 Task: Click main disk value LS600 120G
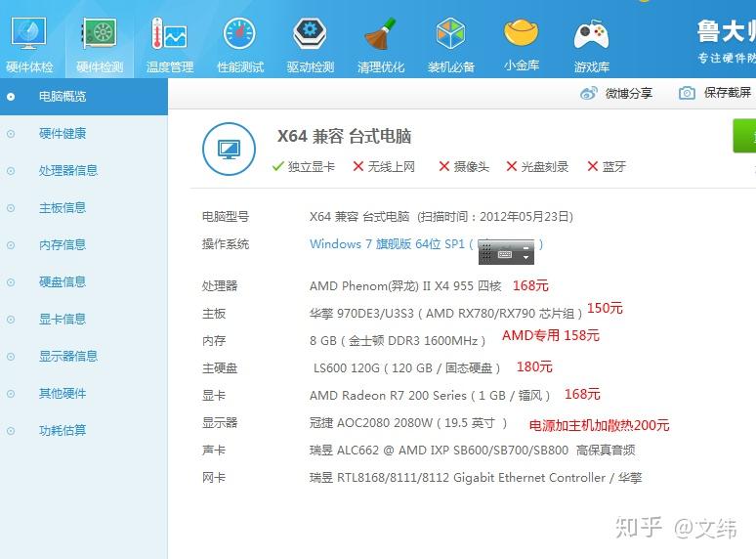(407, 368)
